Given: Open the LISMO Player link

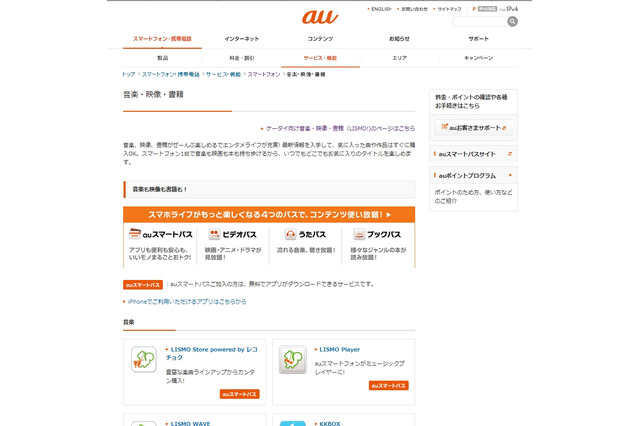Looking at the screenshot, I should coord(340,350).
